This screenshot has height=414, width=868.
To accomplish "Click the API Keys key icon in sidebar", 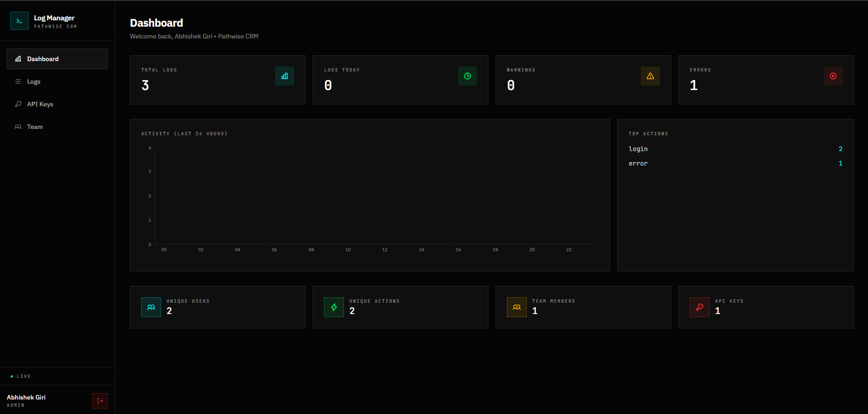I will pos(17,104).
